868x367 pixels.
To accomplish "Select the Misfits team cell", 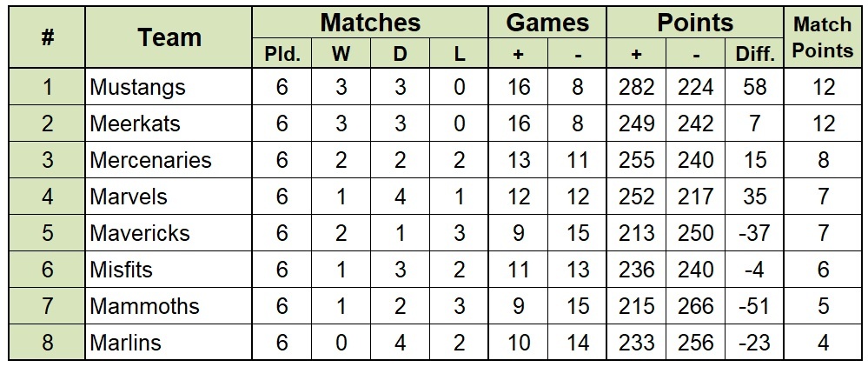I will coord(169,270).
